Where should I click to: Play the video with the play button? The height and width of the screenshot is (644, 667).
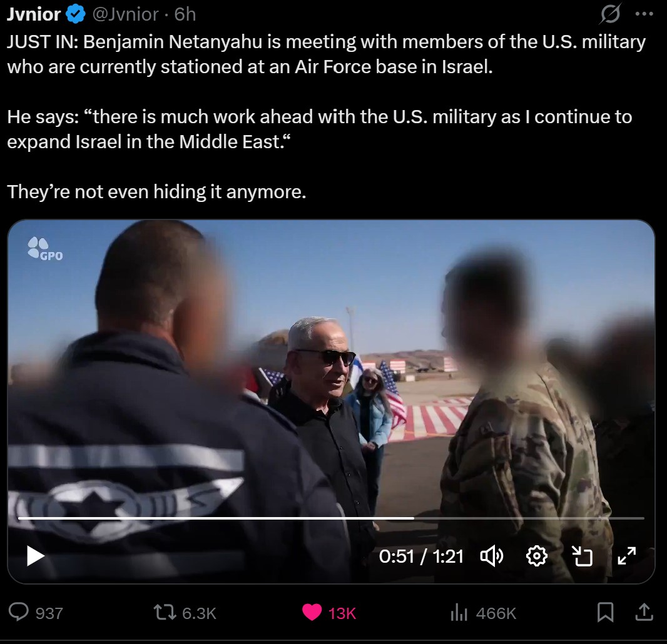pyautogui.click(x=35, y=556)
